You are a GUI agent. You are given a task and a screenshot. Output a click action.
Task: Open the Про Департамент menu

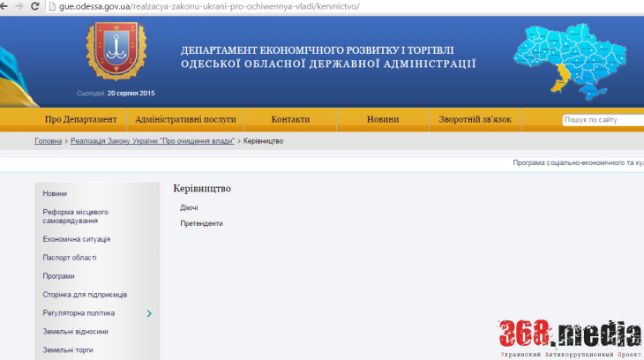point(80,120)
